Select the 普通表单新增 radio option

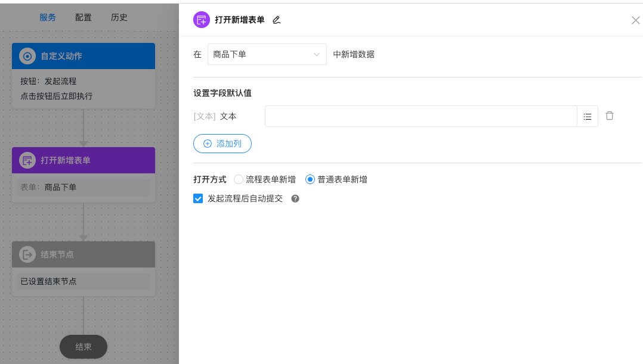tap(310, 179)
